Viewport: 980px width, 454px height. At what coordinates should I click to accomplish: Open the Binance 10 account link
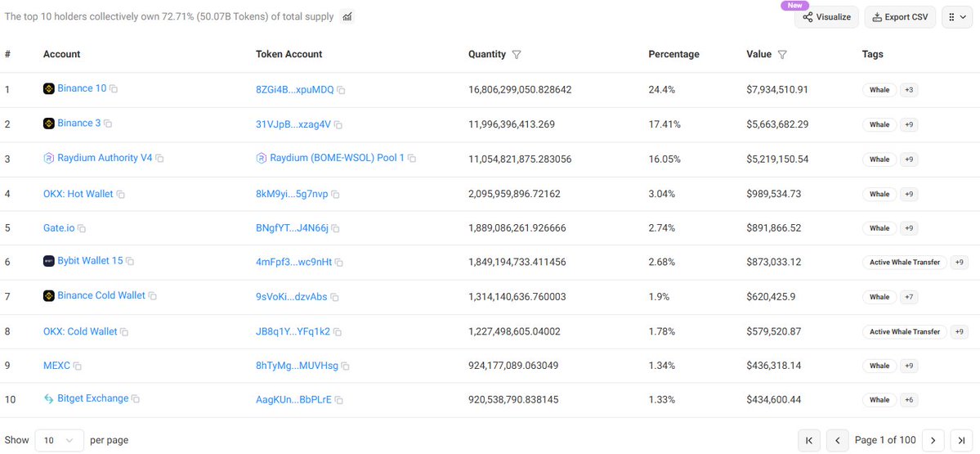point(82,89)
